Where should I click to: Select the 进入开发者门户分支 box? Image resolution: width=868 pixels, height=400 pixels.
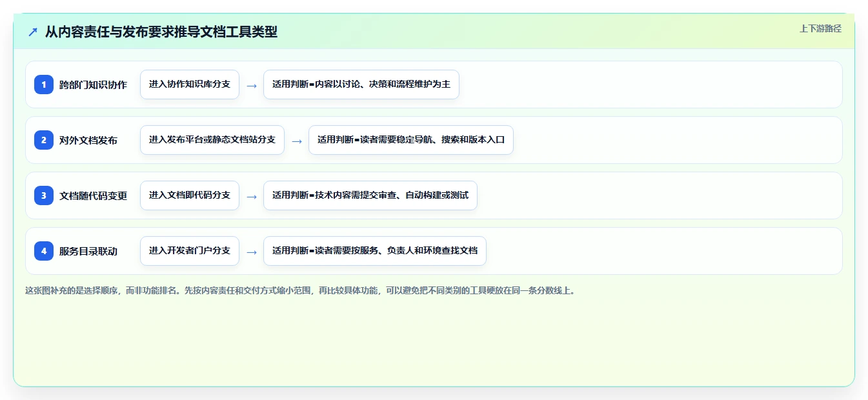pyautogui.click(x=190, y=251)
